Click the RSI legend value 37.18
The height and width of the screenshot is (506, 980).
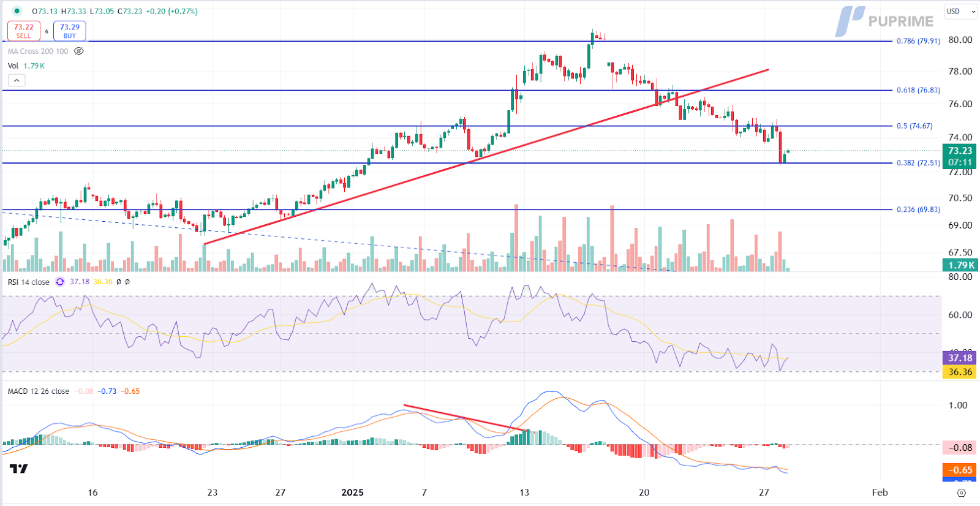pyautogui.click(x=80, y=282)
